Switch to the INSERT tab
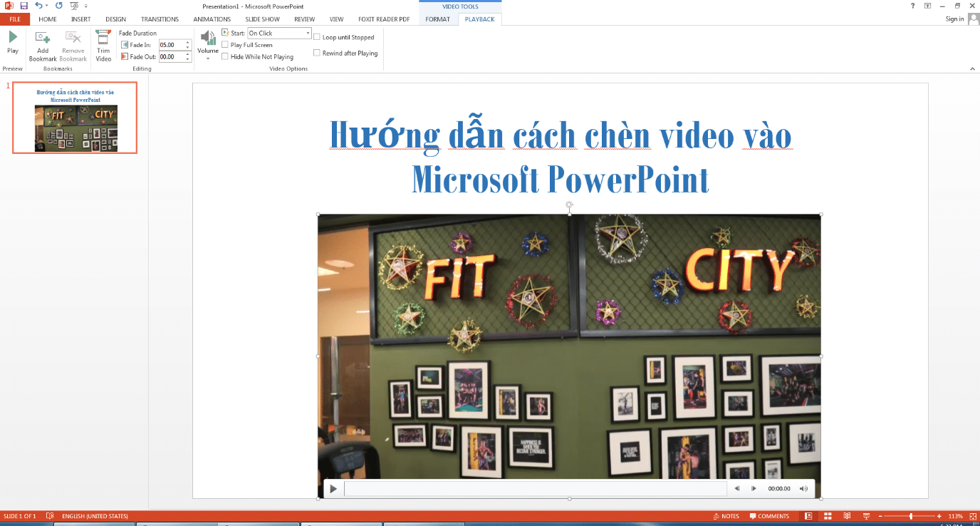 [81, 19]
